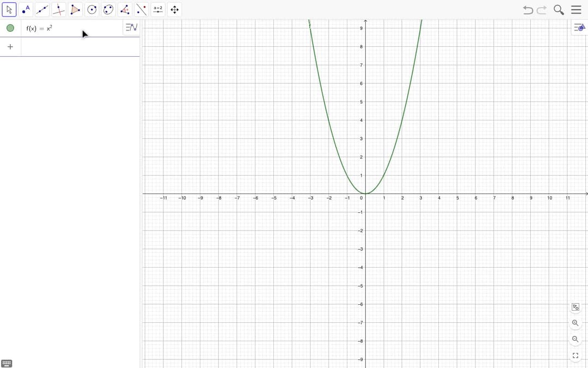Select the Perpendicular Line tool
This screenshot has width=588, height=368.
(x=58, y=9)
